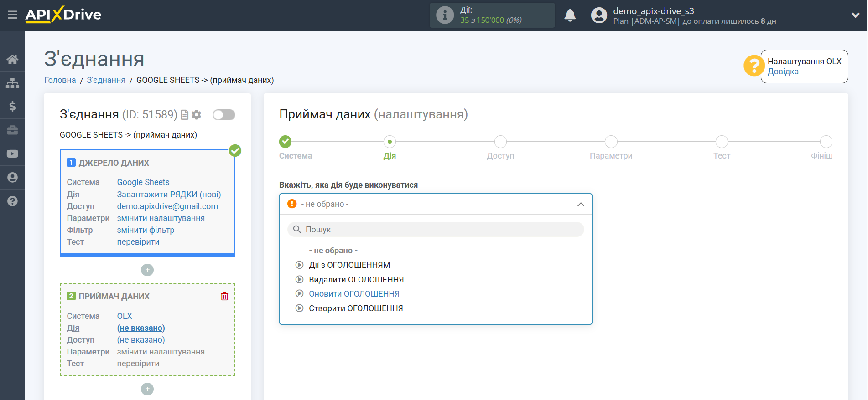Open the Довідка help link
Image resolution: width=868 pixels, height=400 pixels.
(783, 72)
